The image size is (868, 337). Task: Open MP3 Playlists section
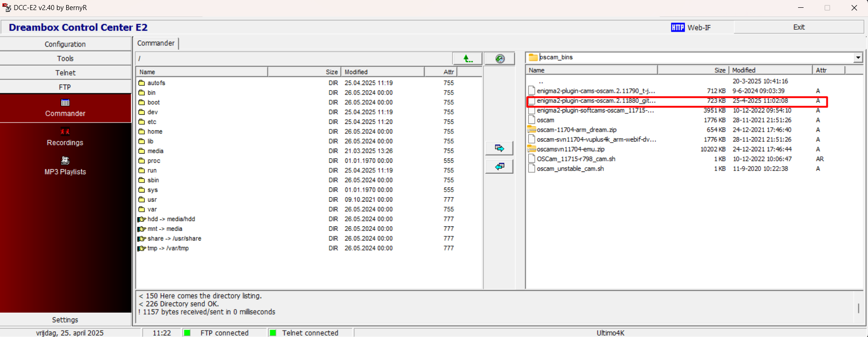(x=65, y=166)
